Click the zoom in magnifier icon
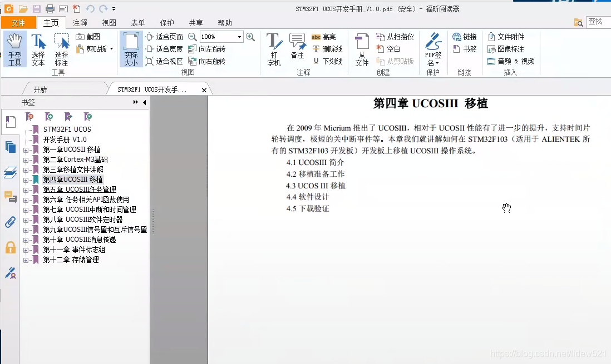This screenshot has width=611, height=364. tap(250, 37)
